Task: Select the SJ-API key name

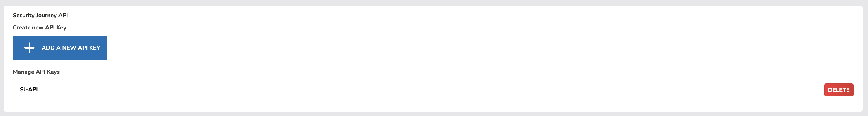Action: tap(29, 89)
